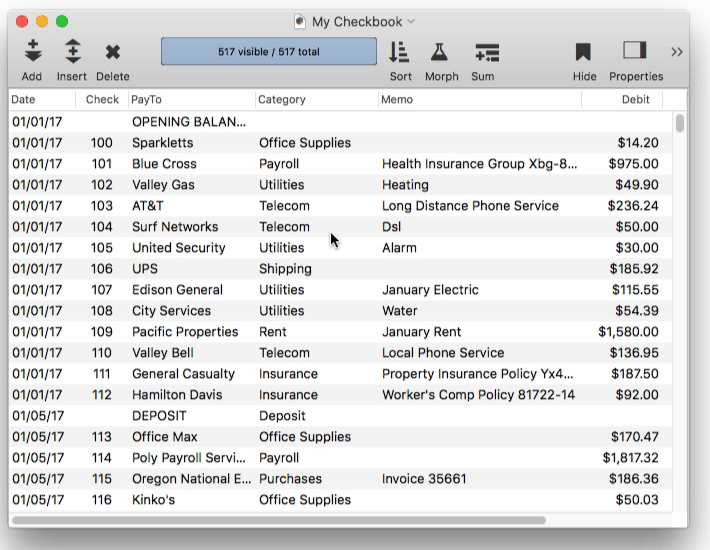The image size is (710, 550).
Task: Click the Long Distance Phone Service memo
Action: pyautogui.click(x=470, y=206)
